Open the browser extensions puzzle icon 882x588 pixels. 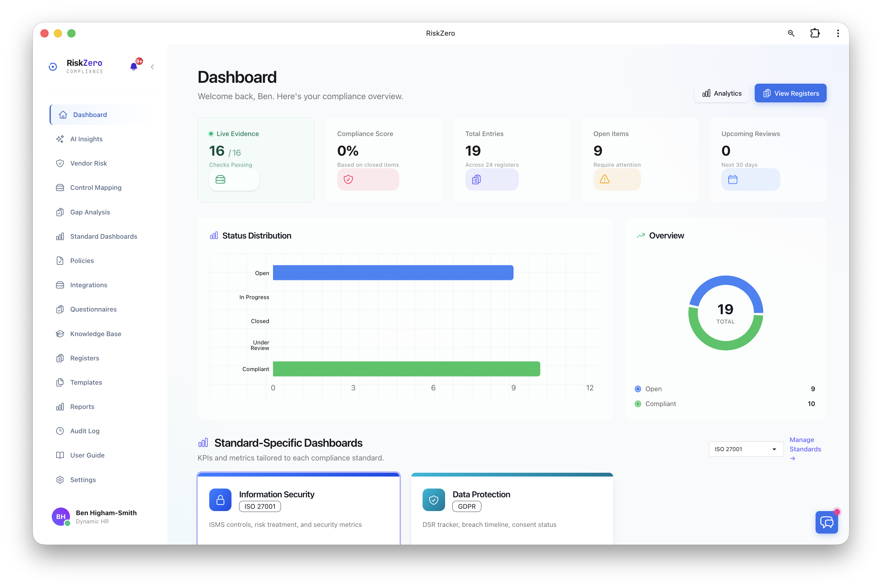point(815,33)
